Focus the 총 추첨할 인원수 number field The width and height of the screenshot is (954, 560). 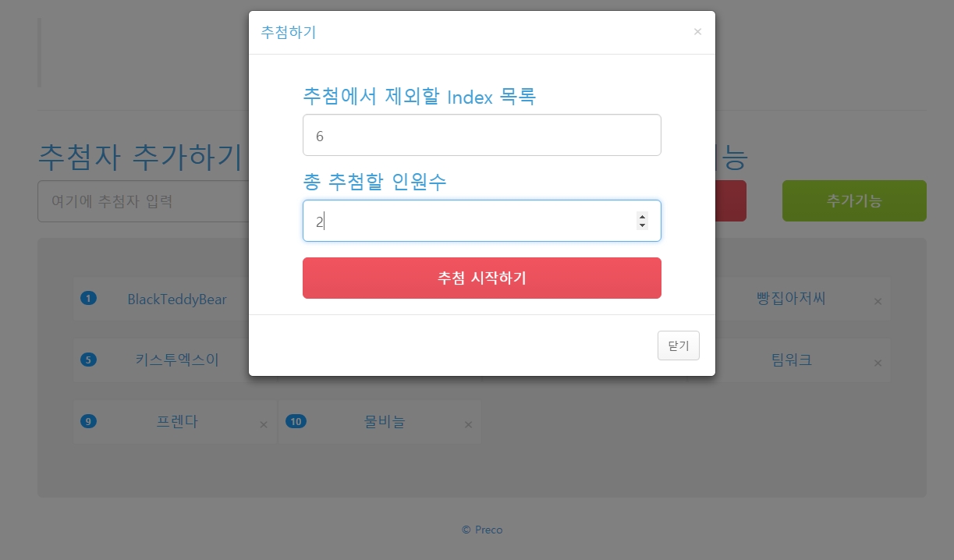[x=482, y=221]
